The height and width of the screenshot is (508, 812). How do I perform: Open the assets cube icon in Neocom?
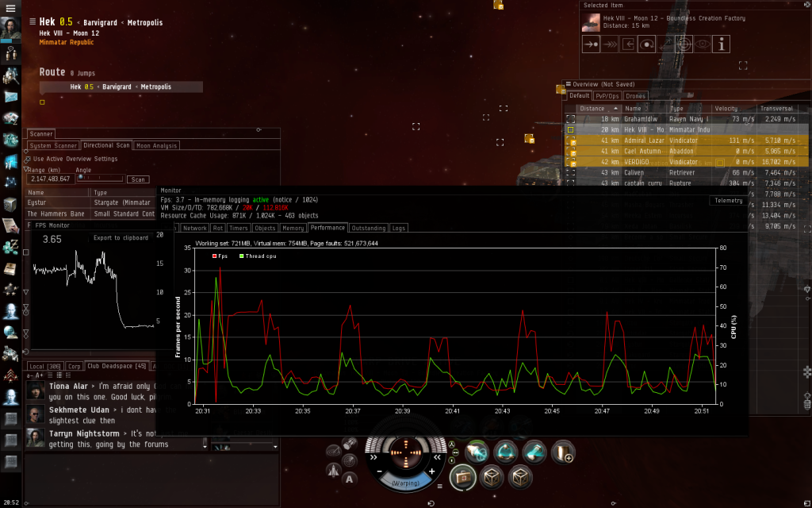point(10,205)
